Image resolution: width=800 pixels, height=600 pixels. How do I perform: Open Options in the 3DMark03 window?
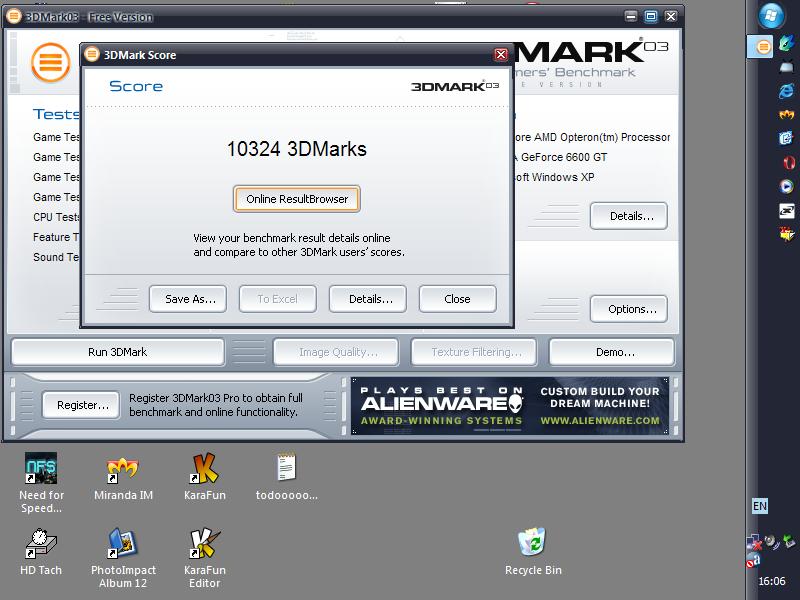point(629,309)
